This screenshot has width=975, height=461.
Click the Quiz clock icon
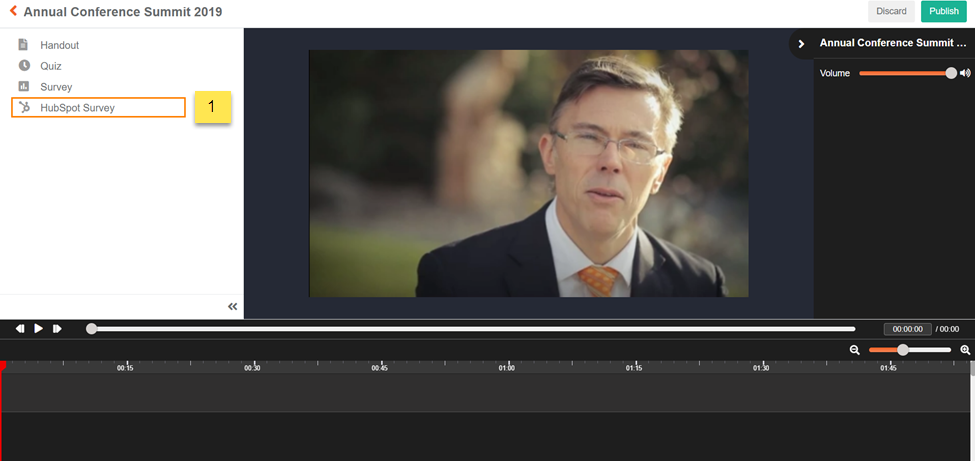point(24,66)
